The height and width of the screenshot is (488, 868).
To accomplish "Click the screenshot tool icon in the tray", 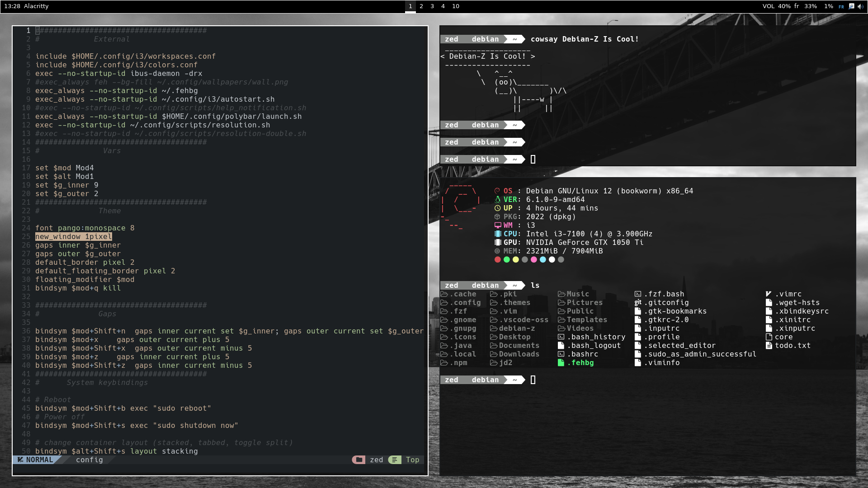I will [852, 6].
